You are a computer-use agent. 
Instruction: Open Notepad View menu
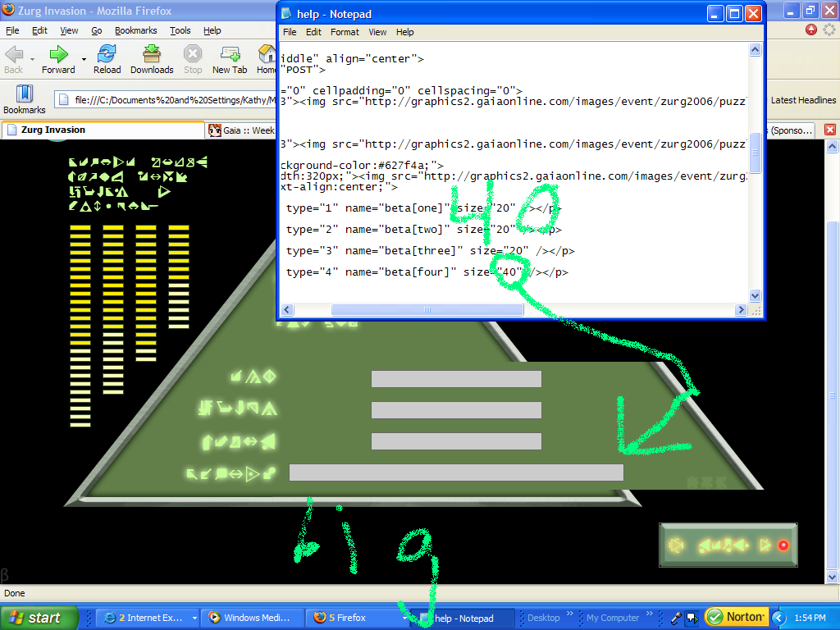tap(377, 32)
